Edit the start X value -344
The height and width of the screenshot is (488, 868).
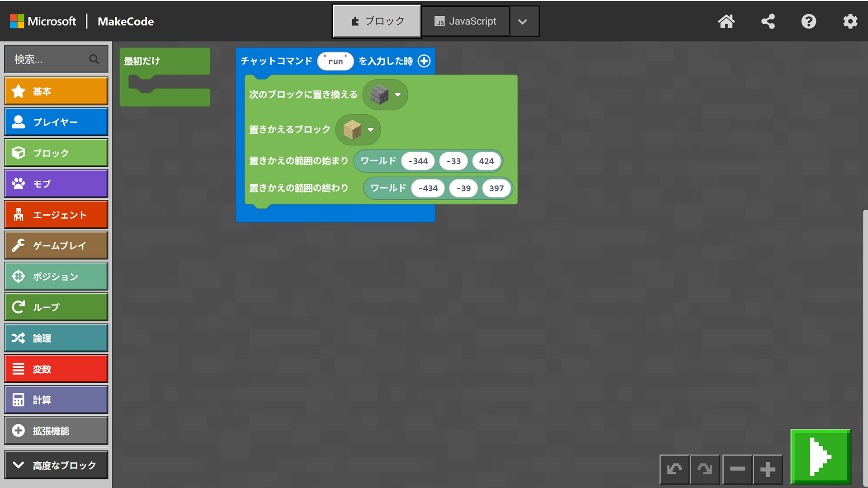[418, 161]
